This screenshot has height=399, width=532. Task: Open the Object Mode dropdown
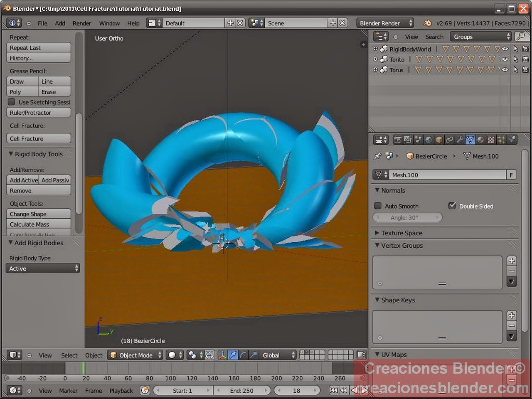point(135,355)
